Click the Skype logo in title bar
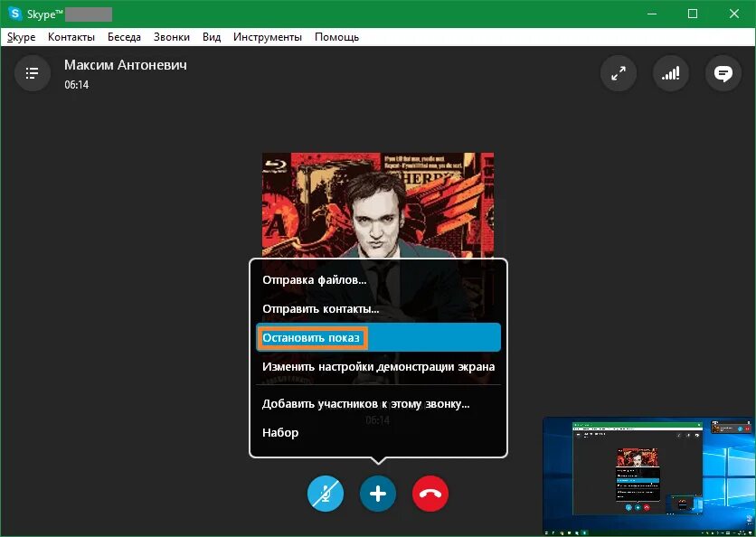Viewport: 756px width, 537px height. coord(15,14)
